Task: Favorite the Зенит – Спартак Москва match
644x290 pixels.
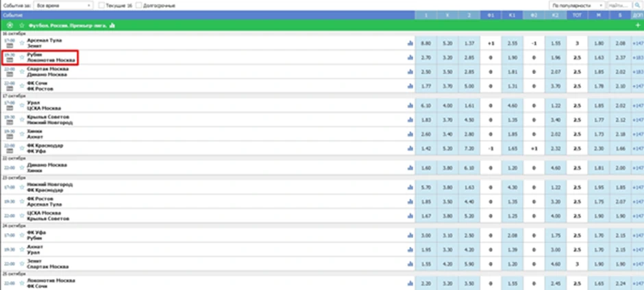Action: point(22,264)
